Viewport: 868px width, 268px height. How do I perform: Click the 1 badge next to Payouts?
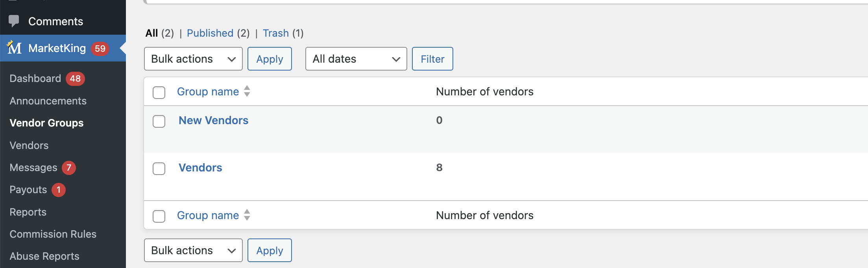(x=59, y=190)
